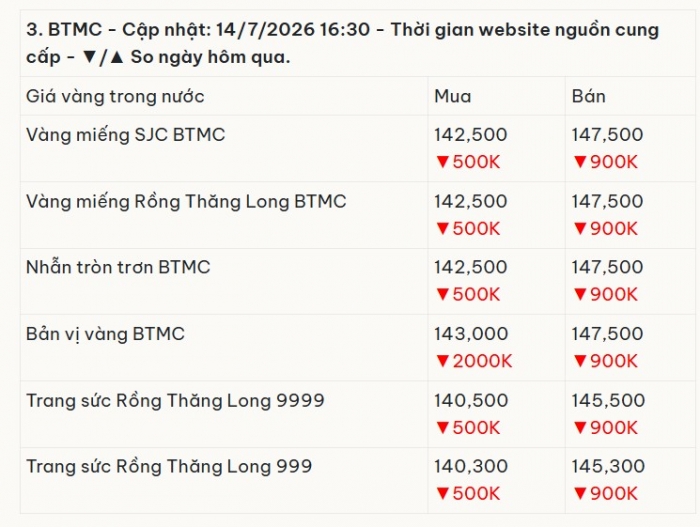Select the Trang sức Rồng Thăng Long 9999 row
The width and height of the screenshot is (700, 527).
pyautogui.click(x=358, y=414)
